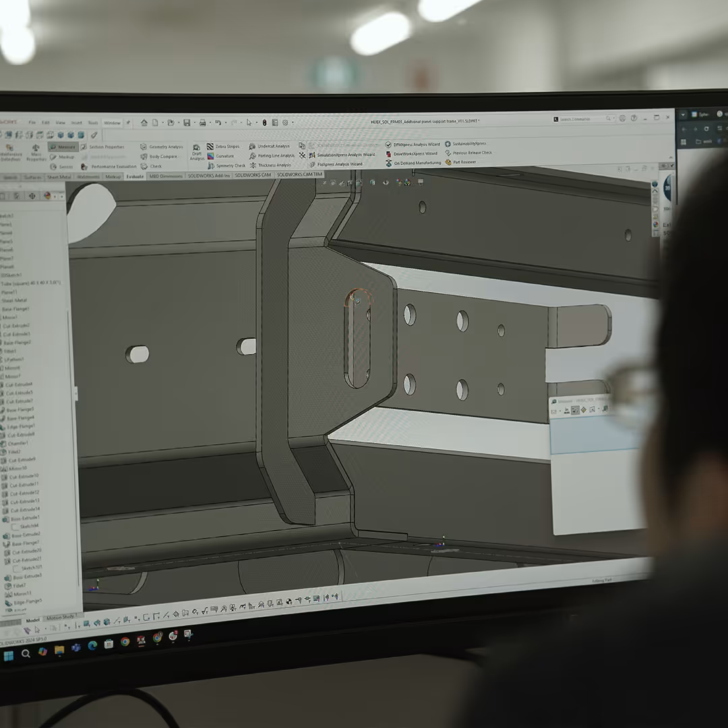Open Undercut Analysis

tap(269, 146)
